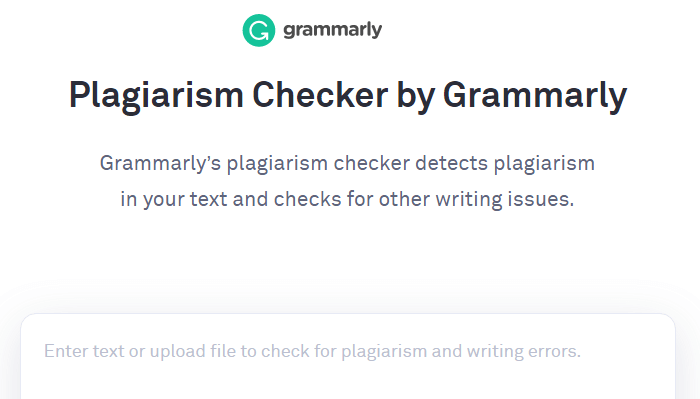The width and height of the screenshot is (700, 399).
Task: Click empty area below the placeholder text
Action: [348, 382]
